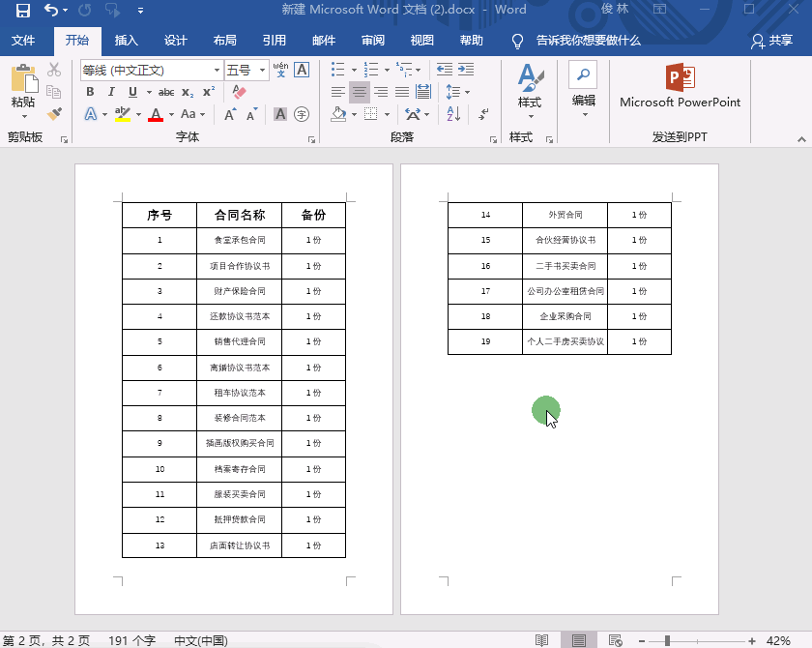
Task: Toggle italic formatting
Action: coord(111,92)
